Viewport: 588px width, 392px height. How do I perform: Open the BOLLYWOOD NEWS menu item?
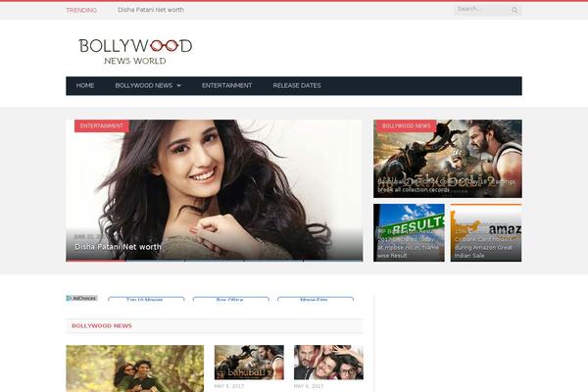click(144, 85)
